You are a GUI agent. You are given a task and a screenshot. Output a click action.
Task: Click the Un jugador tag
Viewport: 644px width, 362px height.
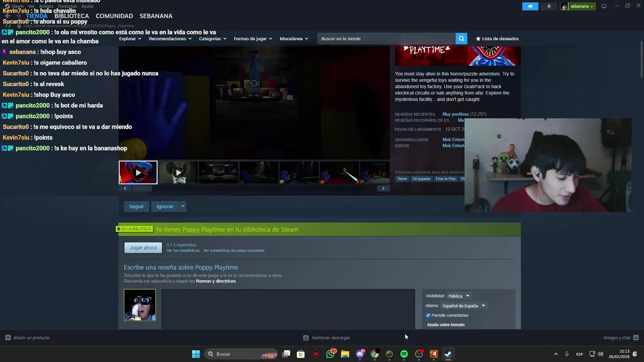(422, 178)
